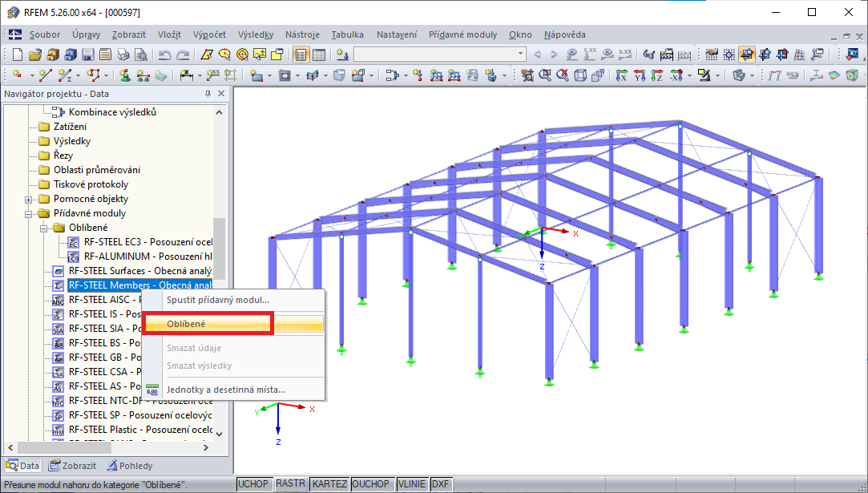This screenshot has height=493, width=868.
Task: Switch to the Data navigator tab
Action: [22, 466]
